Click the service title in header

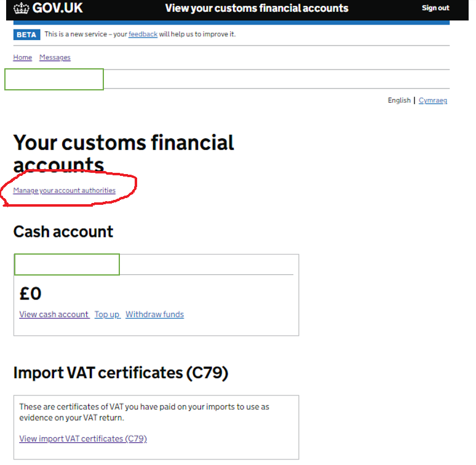pos(256,8)
